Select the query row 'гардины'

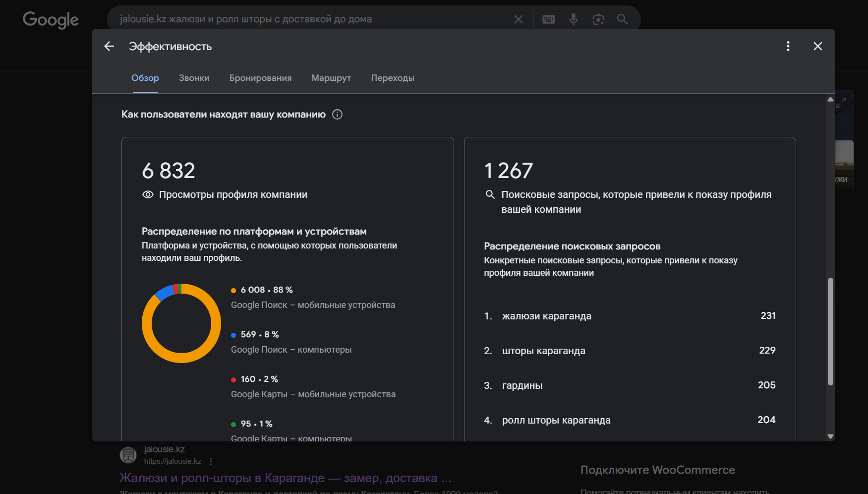pos(630,385)
